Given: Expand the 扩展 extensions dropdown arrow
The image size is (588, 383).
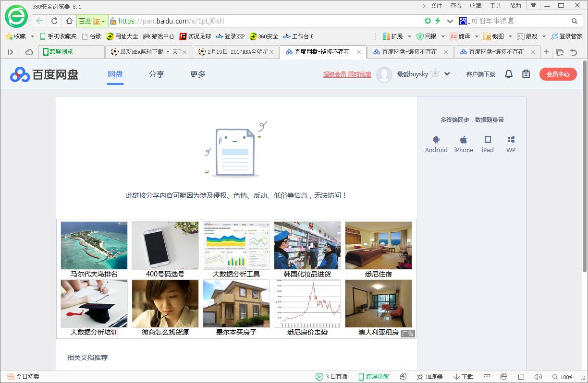Looking at the screenshot, I should pos(409,36).
